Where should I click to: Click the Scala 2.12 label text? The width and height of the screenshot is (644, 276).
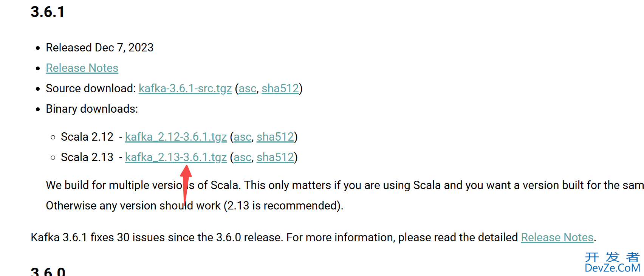pyautogui.click(x=87, y=137)
